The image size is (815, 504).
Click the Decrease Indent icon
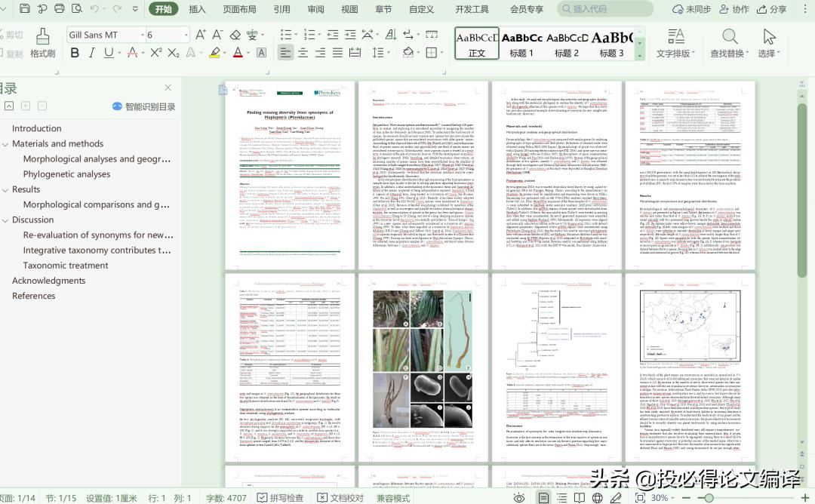click(x=334, y=35)
